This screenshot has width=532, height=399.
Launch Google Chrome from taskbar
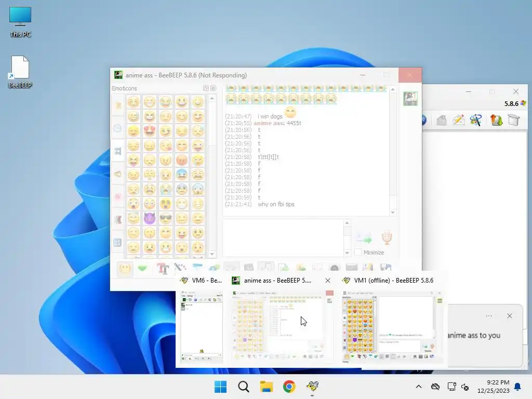(289, 387)
